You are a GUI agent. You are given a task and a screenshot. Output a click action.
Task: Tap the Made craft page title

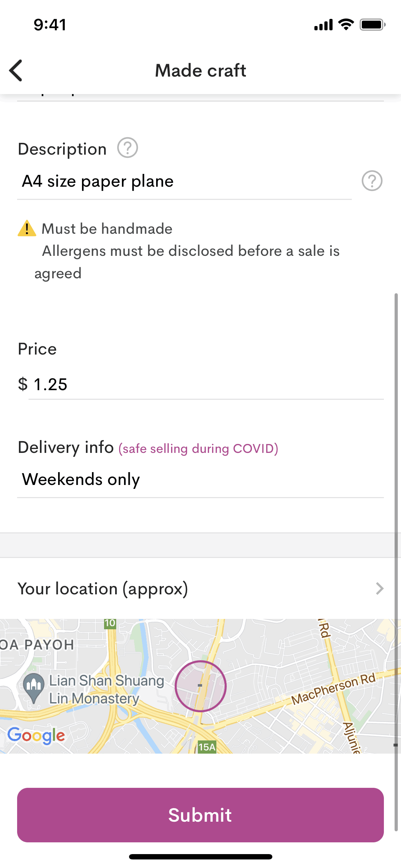click(x=201, y=71)
